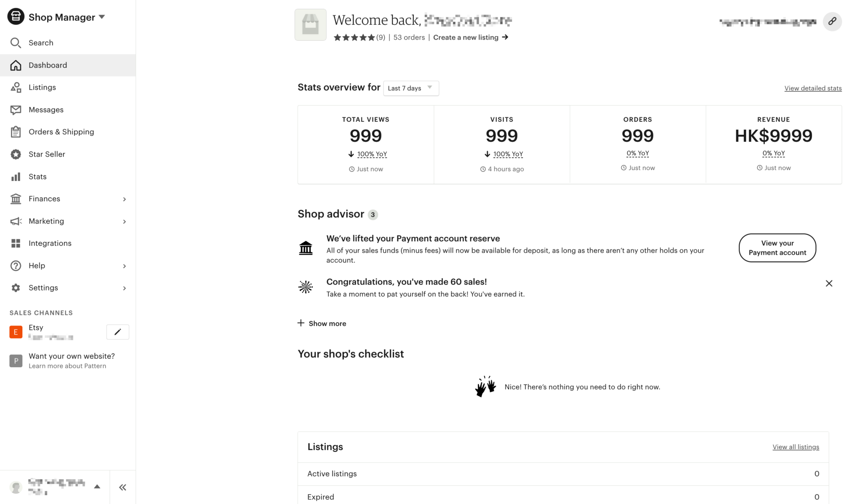Click the Messages envelope icon
Screen dimensions: 863x504
[16, 109]
